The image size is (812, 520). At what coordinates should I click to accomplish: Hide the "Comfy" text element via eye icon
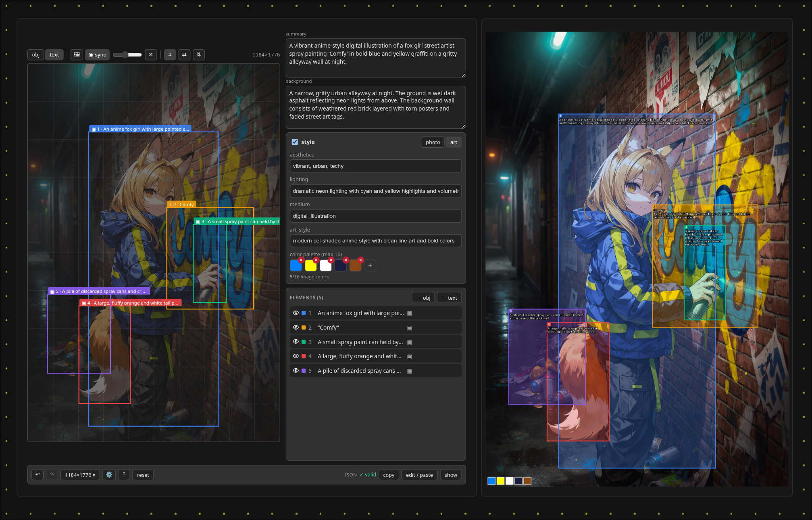[x=296, y=328]
